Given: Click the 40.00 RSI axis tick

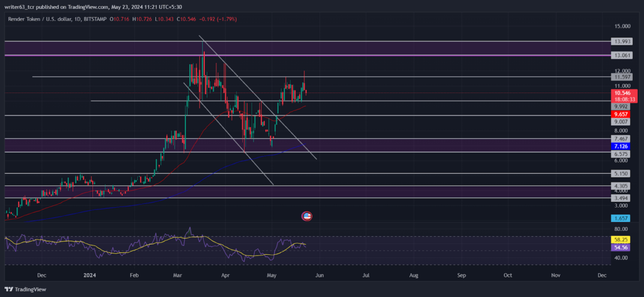Looking at the screenshot, I should pyautogui.click(x=621, y=258).
